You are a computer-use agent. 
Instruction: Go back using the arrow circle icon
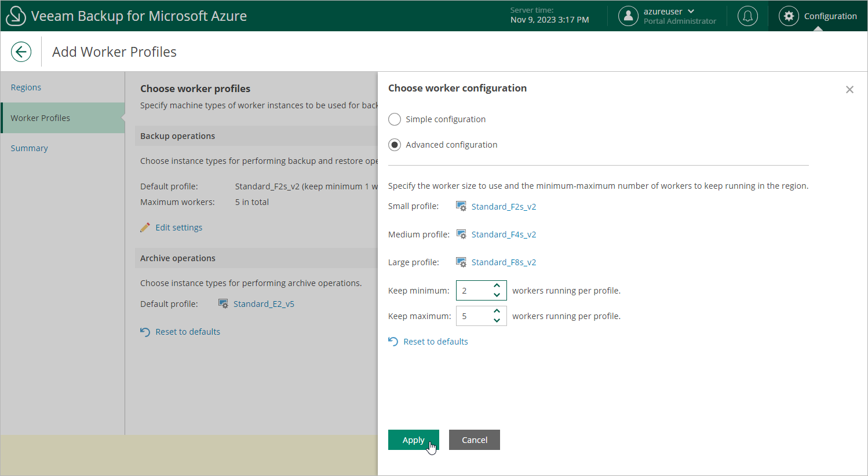(x=21, y=52)
